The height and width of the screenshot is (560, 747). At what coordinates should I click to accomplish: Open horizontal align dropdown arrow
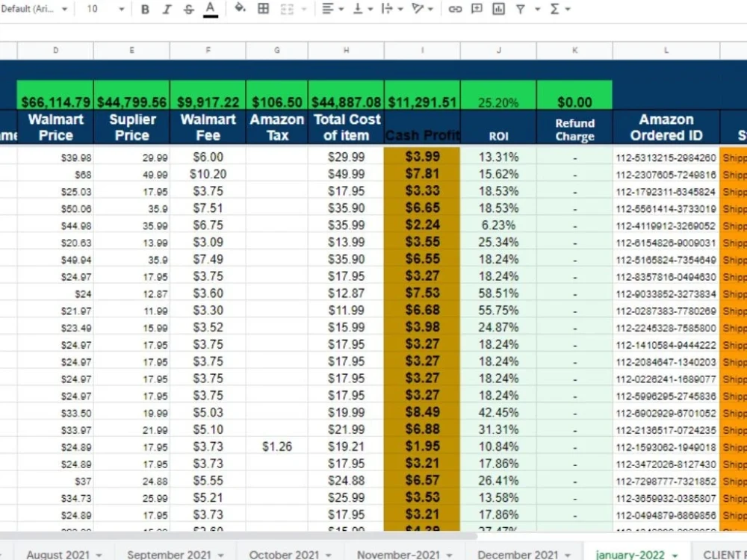341,9
